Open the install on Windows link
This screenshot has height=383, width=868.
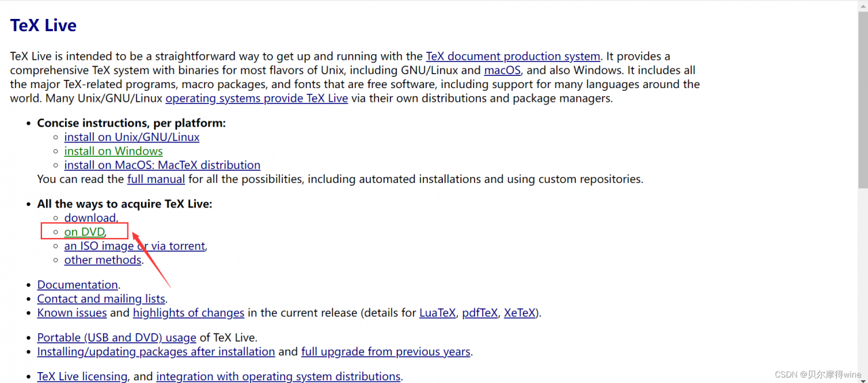coord(113,151)
